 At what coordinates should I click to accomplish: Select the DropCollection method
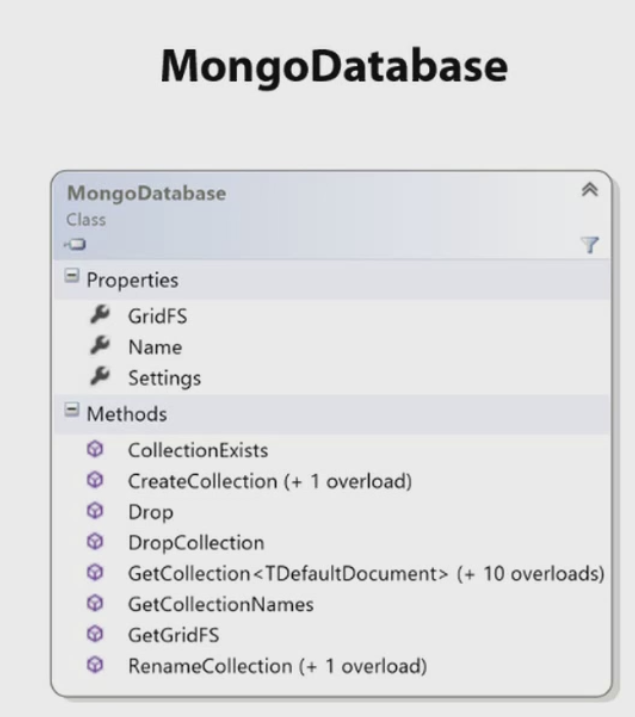pos(196,543)
